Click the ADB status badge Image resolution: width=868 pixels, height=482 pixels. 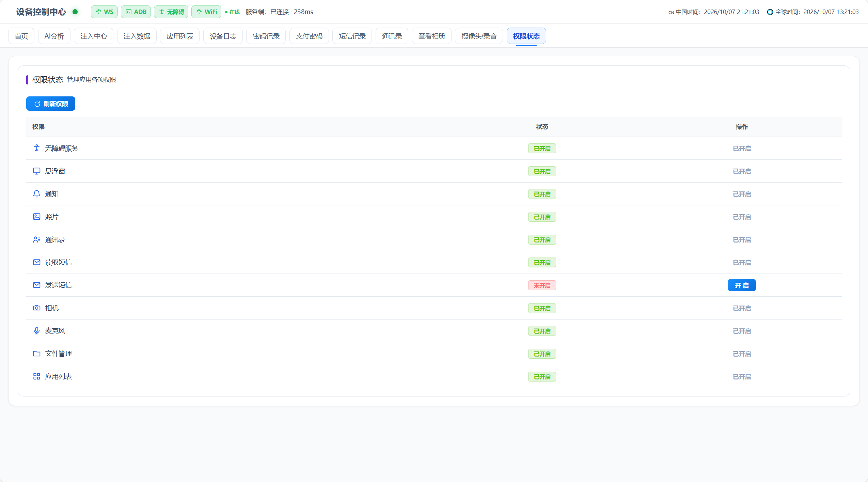pyautogui.click(x=136, y=12)
